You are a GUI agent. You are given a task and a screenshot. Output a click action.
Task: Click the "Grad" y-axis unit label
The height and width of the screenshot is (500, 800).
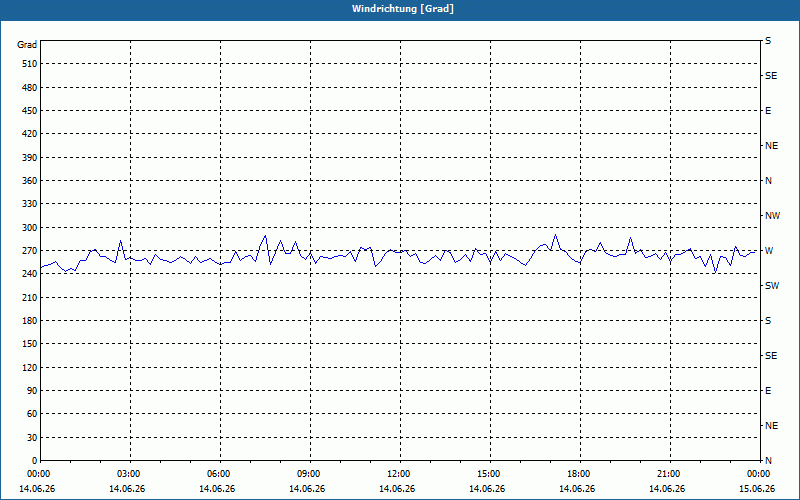pyautogui.click(x=27, y=45)
